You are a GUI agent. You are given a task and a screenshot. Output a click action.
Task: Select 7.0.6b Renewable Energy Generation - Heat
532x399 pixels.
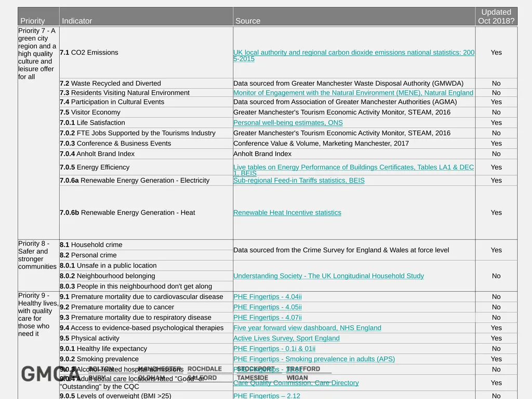[146, 212]
